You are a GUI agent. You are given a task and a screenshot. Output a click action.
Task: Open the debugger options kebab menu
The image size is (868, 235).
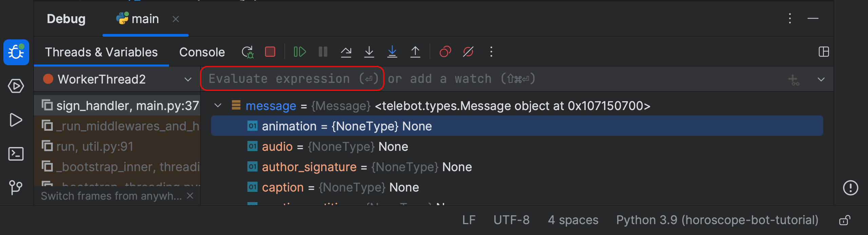point(491,52)
